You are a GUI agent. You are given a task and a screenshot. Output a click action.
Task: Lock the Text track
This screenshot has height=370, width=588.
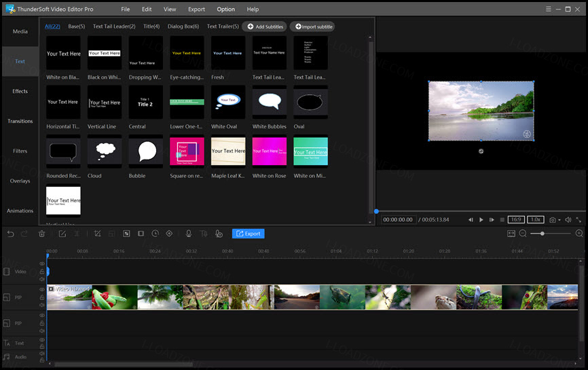pos(42,346)
